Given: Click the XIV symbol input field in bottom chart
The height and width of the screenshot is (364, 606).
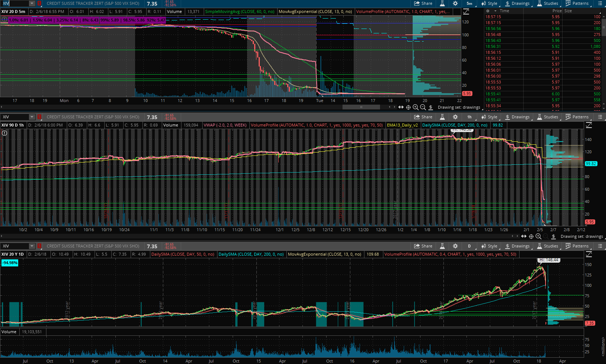Looking at the screenshot, I should click(14, 246).
